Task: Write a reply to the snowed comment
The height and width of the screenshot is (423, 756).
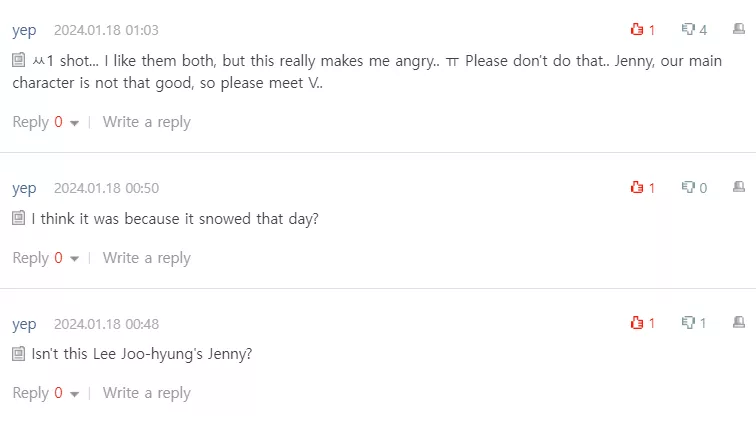Action: pyautogui.click(x=146, y=258)
